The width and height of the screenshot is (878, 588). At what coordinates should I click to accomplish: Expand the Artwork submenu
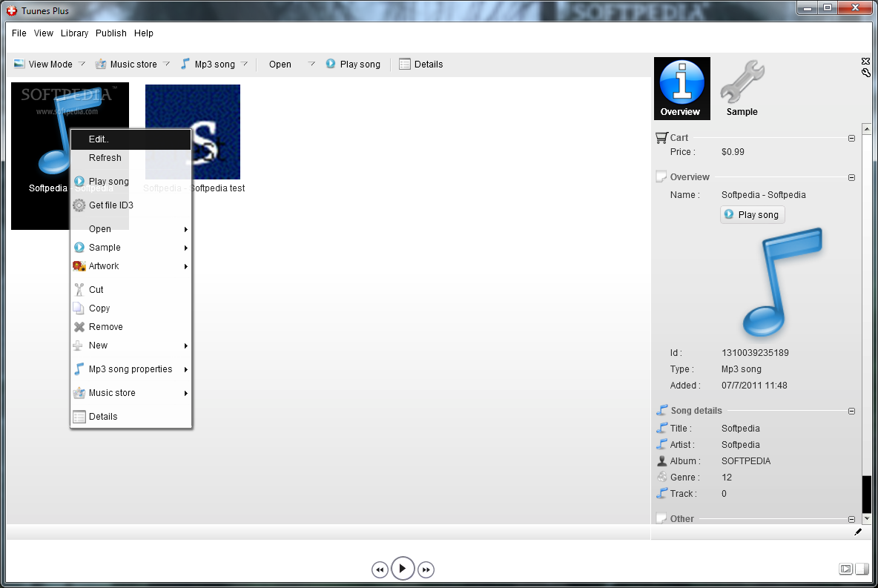pyautogui.click(x=186, y=266)
